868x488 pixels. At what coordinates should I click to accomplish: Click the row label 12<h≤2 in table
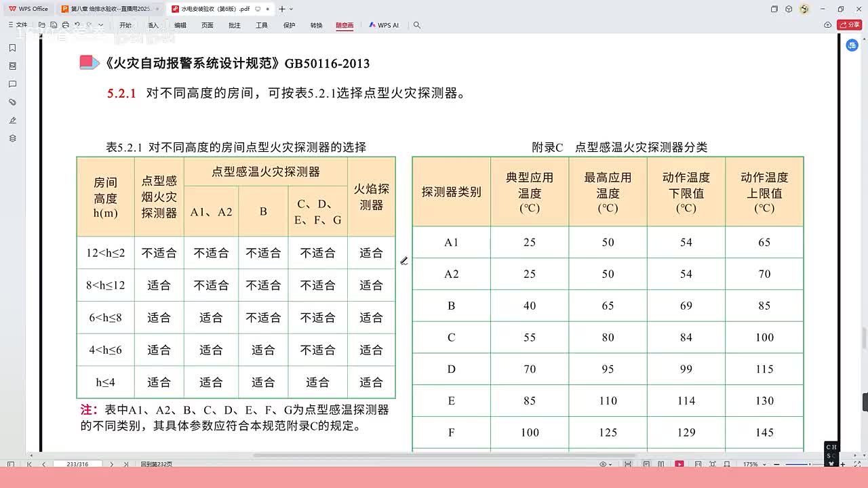click(x=105, y=253)
